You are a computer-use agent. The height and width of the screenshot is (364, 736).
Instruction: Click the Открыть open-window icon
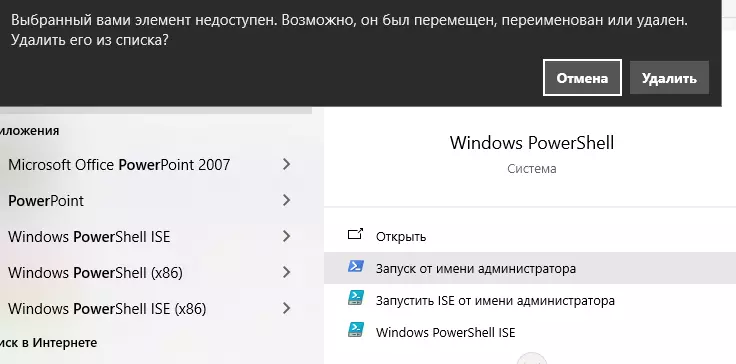point(355,234)
